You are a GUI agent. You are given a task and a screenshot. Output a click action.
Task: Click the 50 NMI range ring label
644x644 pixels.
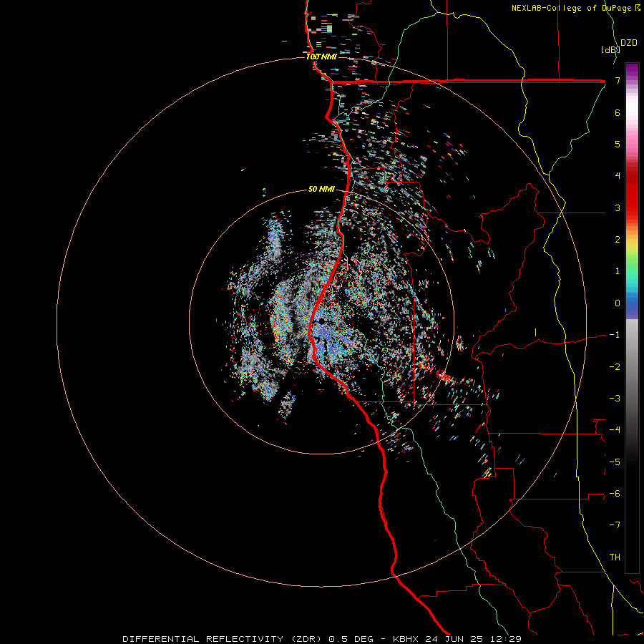pyautogui.click(x=321, y=189)
